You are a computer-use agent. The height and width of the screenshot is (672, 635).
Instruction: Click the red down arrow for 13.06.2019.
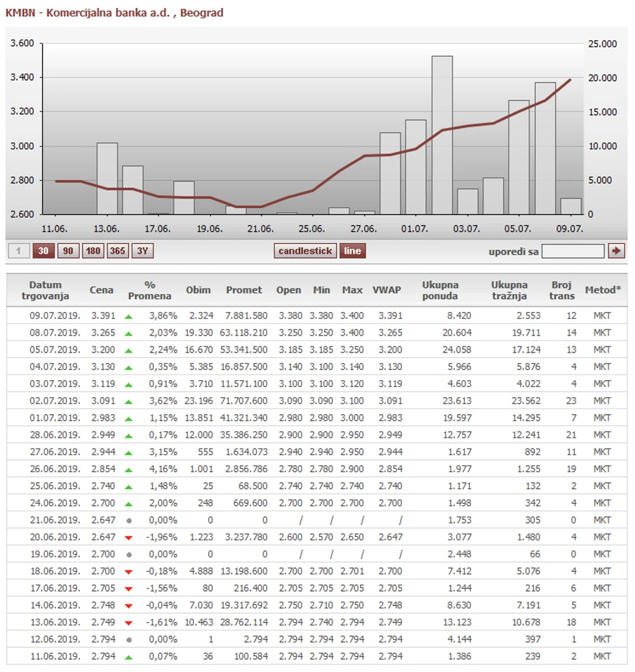[x=128, y=623]
